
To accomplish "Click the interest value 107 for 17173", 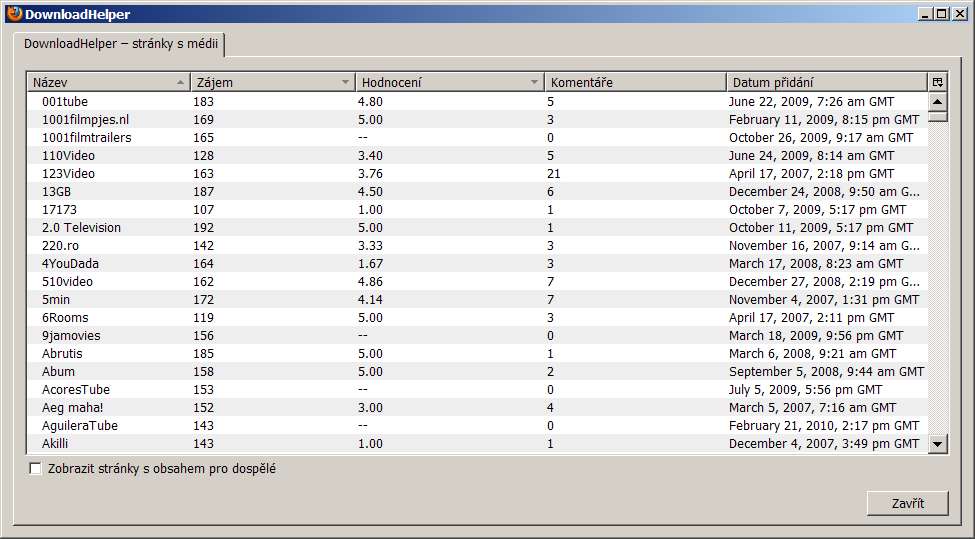I will click(x=203, y=210).
